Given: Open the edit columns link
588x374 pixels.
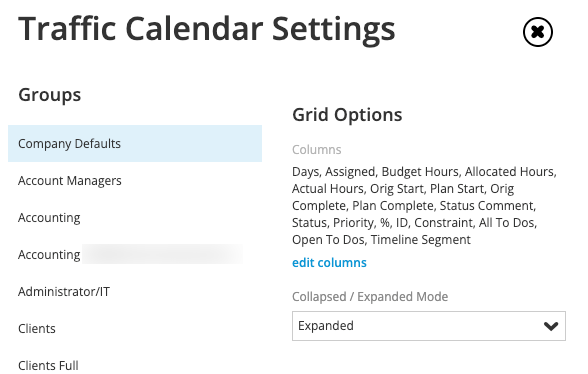Looking at the screenshot, I should click(329, 263).
